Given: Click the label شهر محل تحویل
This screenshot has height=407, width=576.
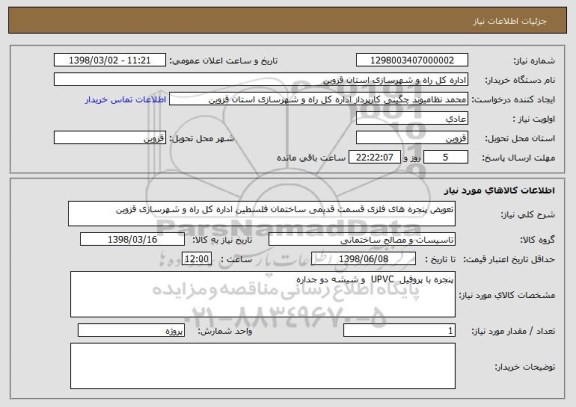Looking at the screenshot, I should (x=202, y=138).
